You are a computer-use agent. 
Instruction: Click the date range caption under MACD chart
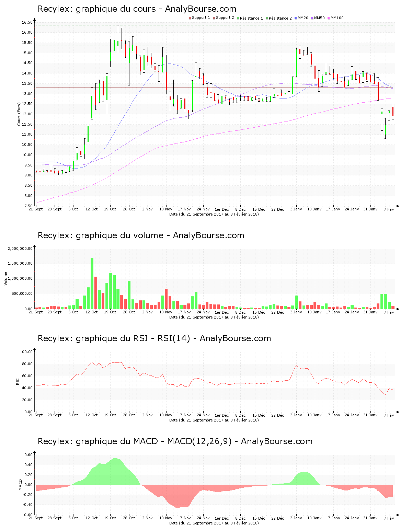pyautogui.click(x=214, y=523)
